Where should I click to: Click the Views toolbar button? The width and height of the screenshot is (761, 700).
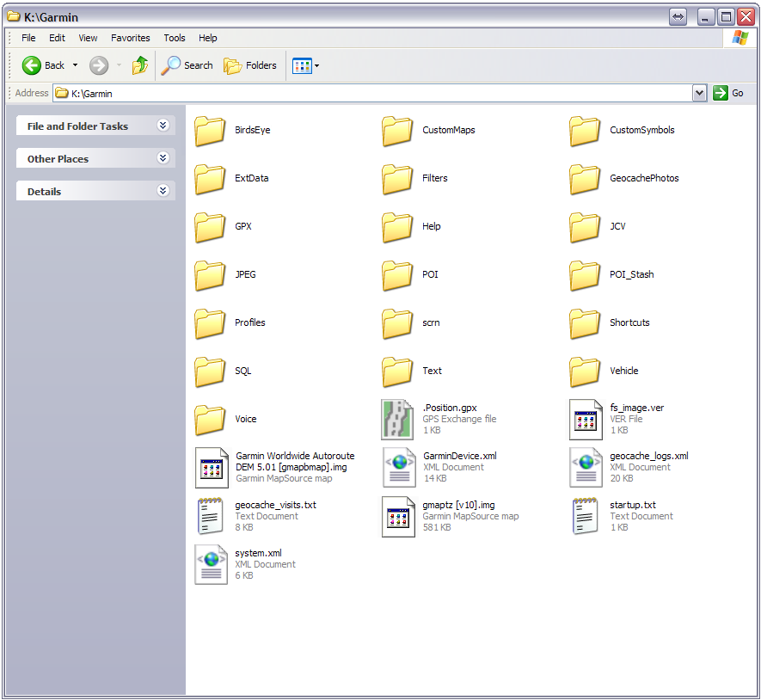coord(302,65)
